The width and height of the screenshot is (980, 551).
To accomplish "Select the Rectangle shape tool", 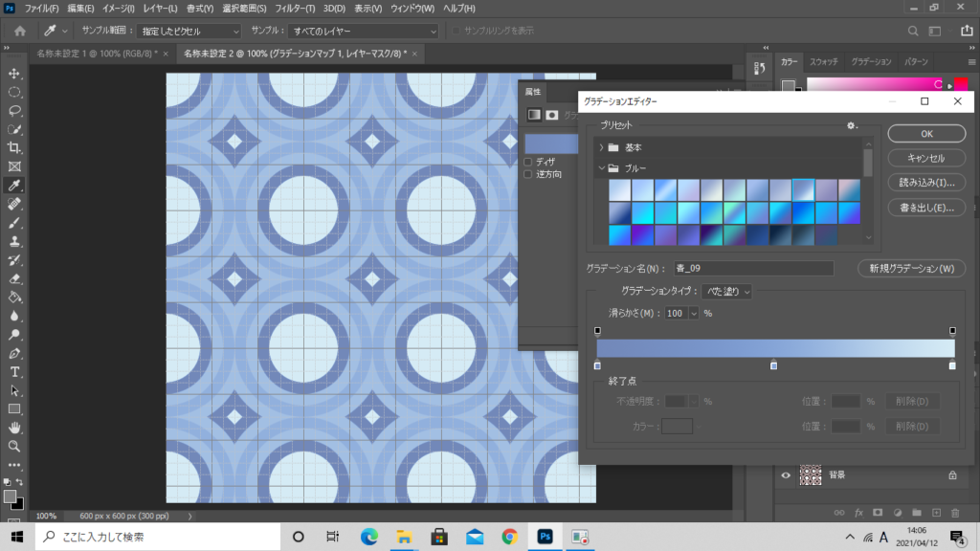I will pos(14,409).
